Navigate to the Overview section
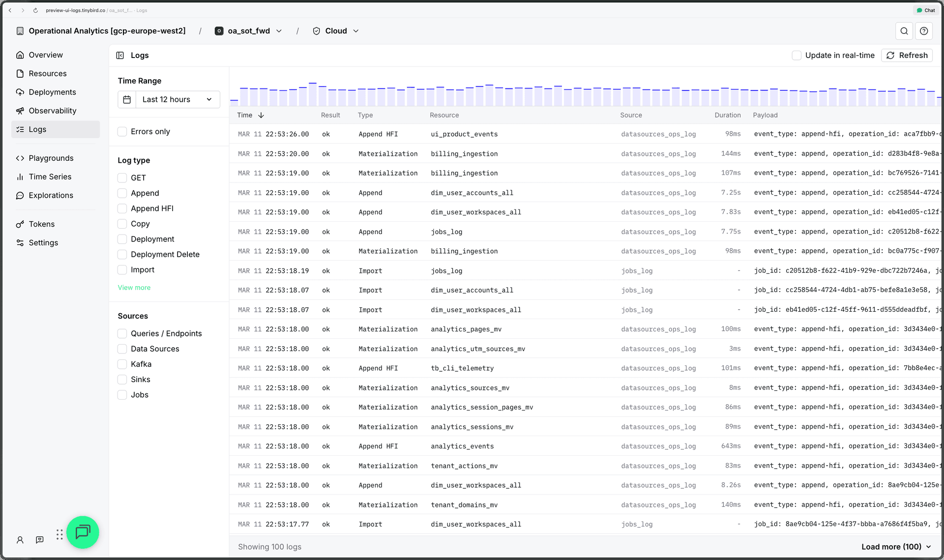The width and height of the screenshot is (944, 560). tap(45, 55)
